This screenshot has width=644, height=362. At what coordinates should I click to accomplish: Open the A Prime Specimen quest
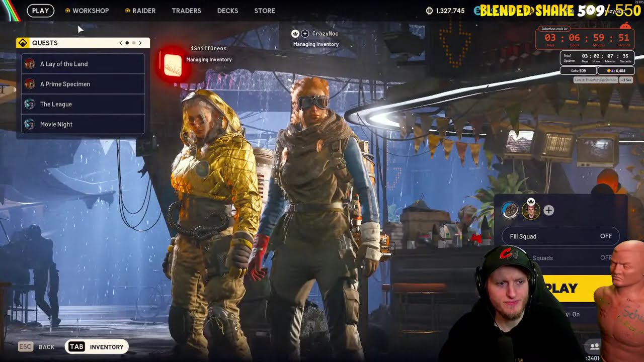pyautogui.click(x=83, y=84)
